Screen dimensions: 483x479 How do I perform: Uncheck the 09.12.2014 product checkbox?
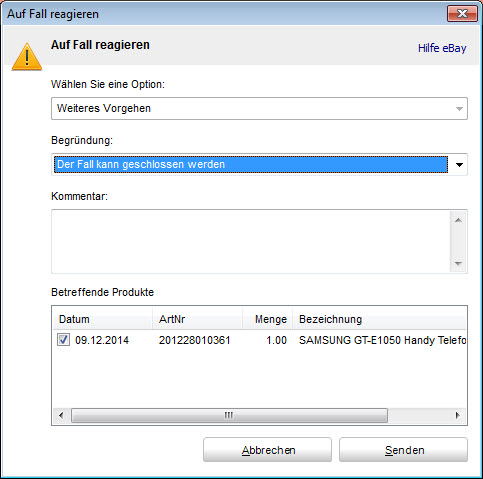click(63, 340)
